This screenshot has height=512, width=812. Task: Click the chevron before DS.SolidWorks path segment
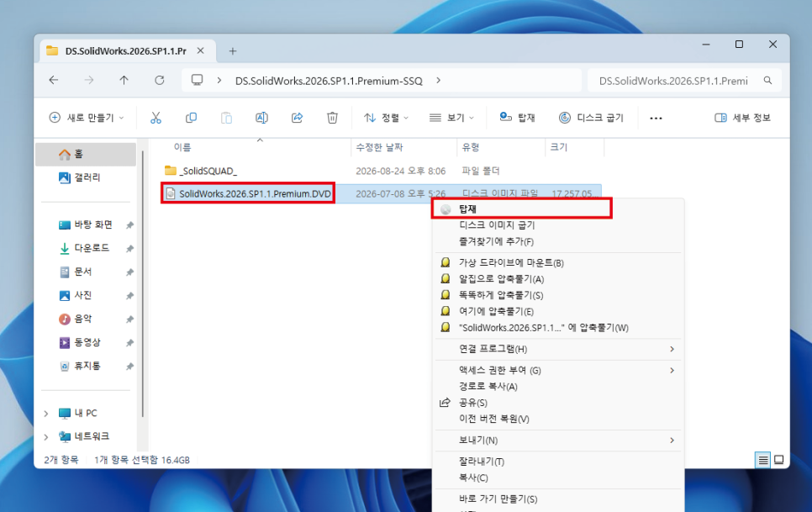click(x=219, y=80)
